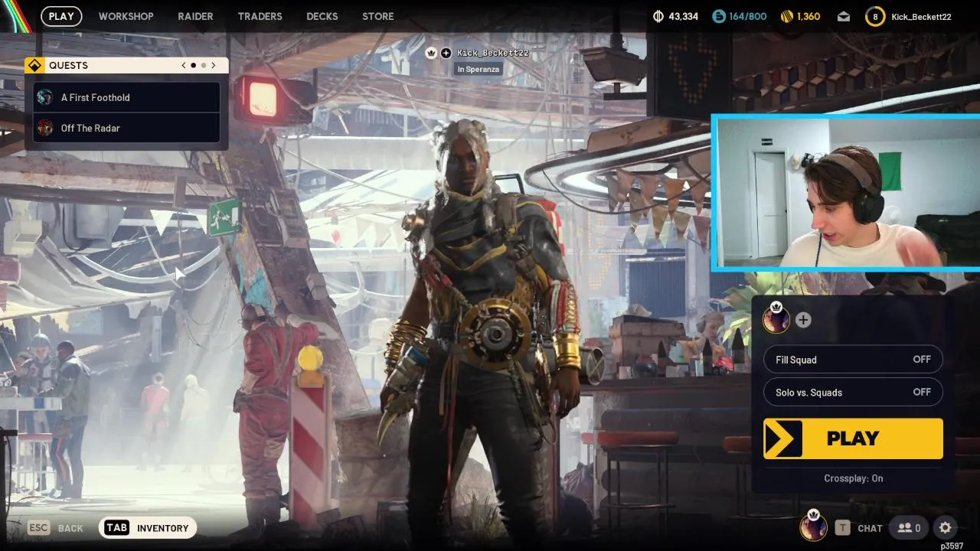This screenshot has width=980, height=551.
Task: Open the A First Foothold quest
Action: pos(127,97)
